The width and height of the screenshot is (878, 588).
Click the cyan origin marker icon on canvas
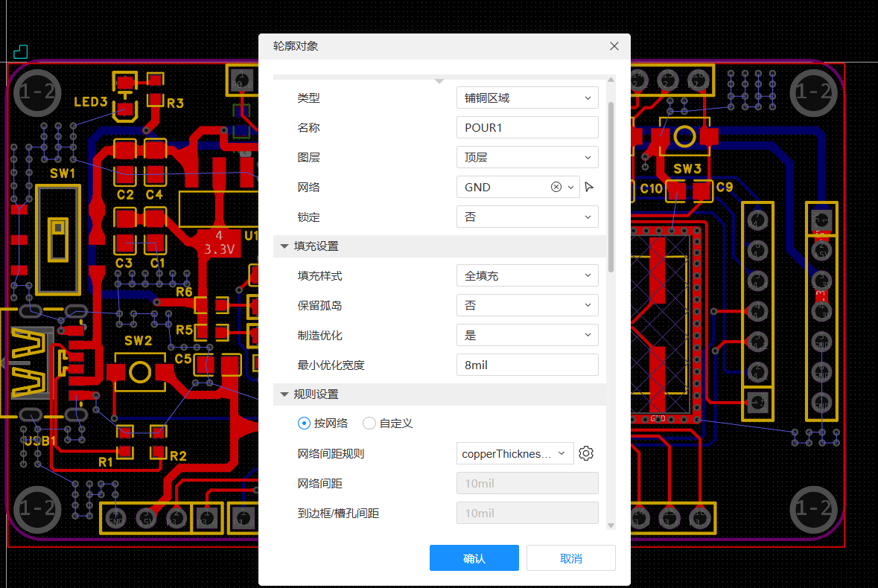[21, 51]
